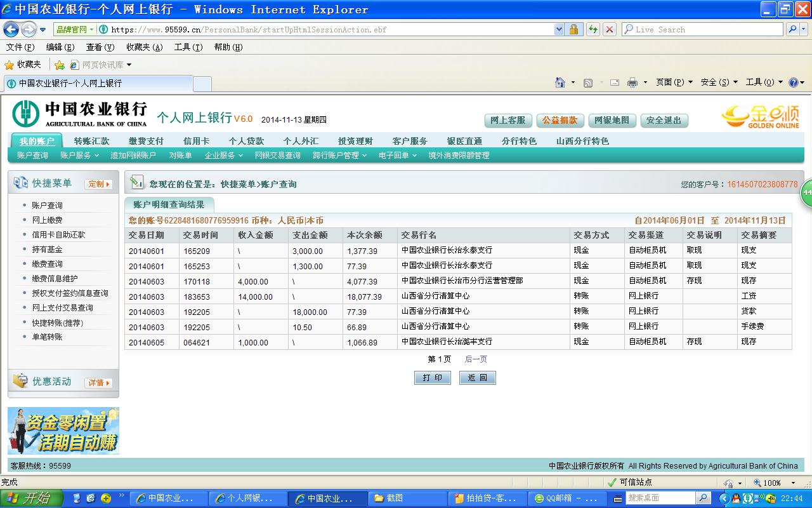812x508 pixels.
Task: Click the Live Search magnifier button
Action: 792,29
